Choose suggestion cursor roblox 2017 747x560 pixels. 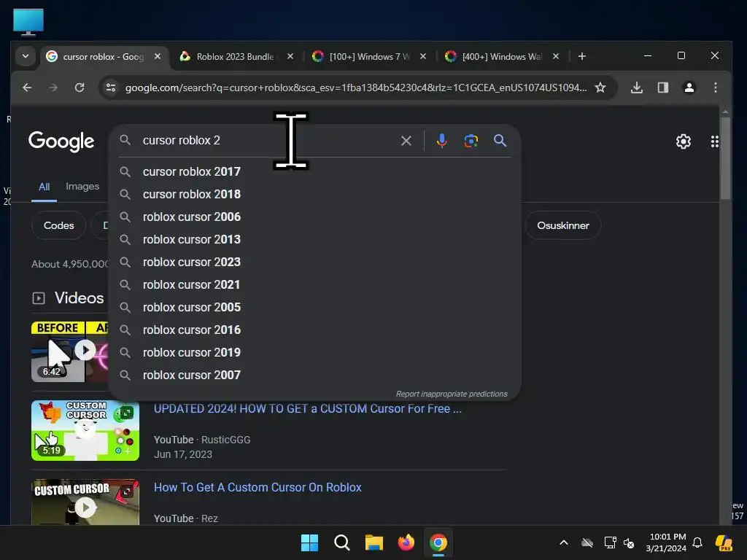314,171
